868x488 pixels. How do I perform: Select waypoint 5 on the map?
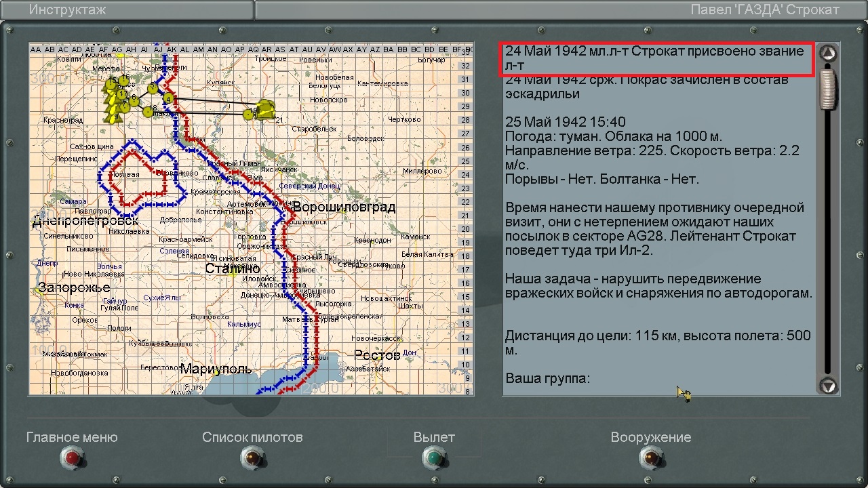(153, 88)
